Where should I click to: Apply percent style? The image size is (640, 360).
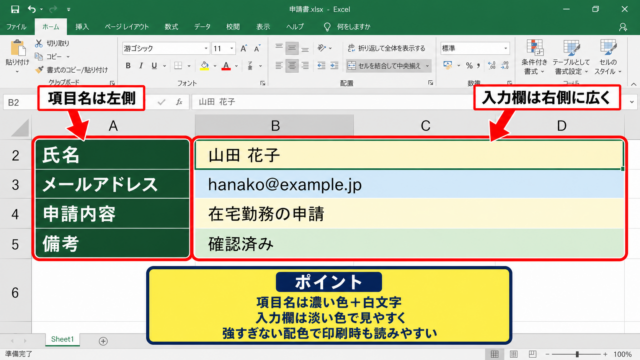469,66
